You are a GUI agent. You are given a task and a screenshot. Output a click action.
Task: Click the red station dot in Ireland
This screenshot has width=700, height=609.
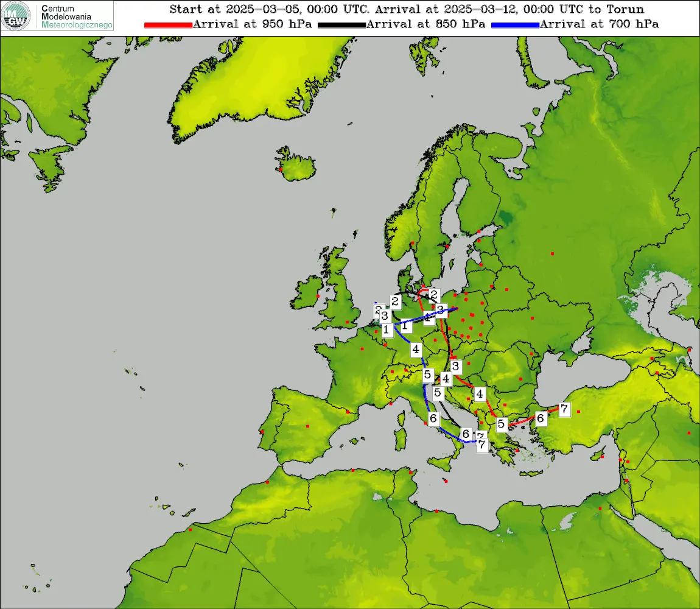(318, 296)
